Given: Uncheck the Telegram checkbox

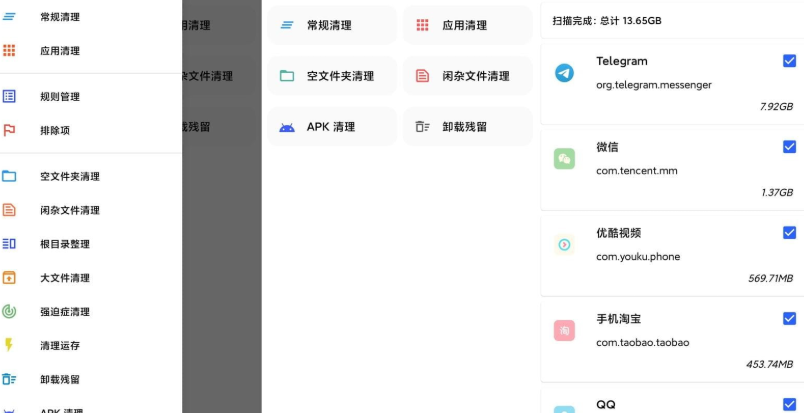Looking at the screenshot, I should click(x=789, y=61).
